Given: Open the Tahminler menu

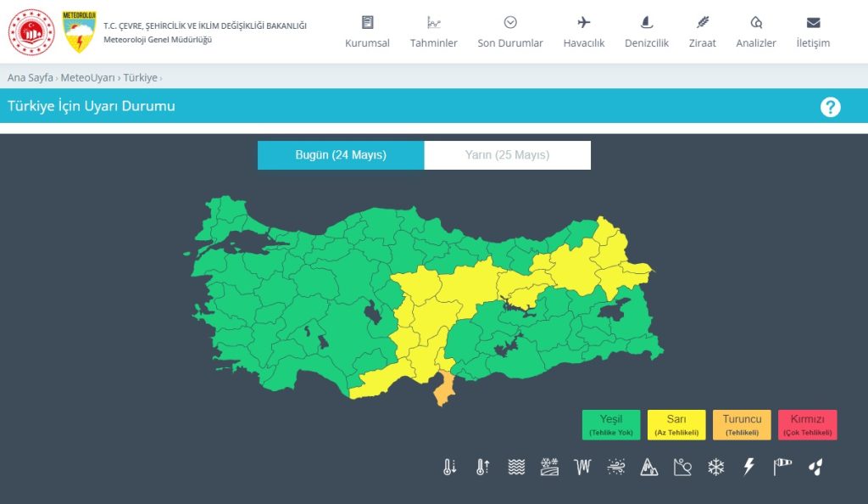Looking at the screenshot, I should tap(433, 32).
